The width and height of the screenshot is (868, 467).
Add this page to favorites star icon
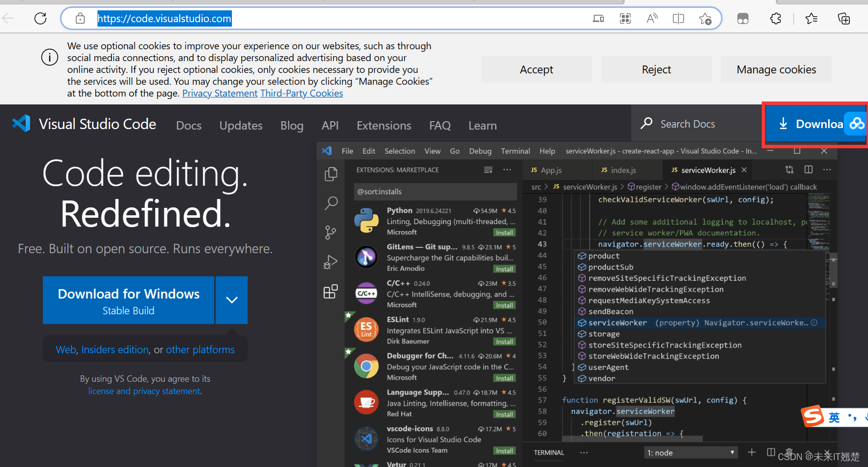(705, 19)
